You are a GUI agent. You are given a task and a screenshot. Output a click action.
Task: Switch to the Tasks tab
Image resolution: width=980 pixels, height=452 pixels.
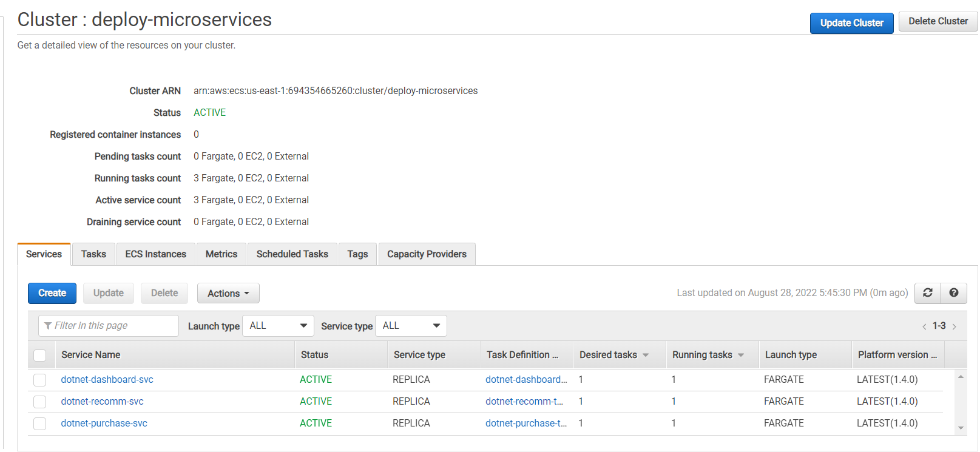click(93, 254)
